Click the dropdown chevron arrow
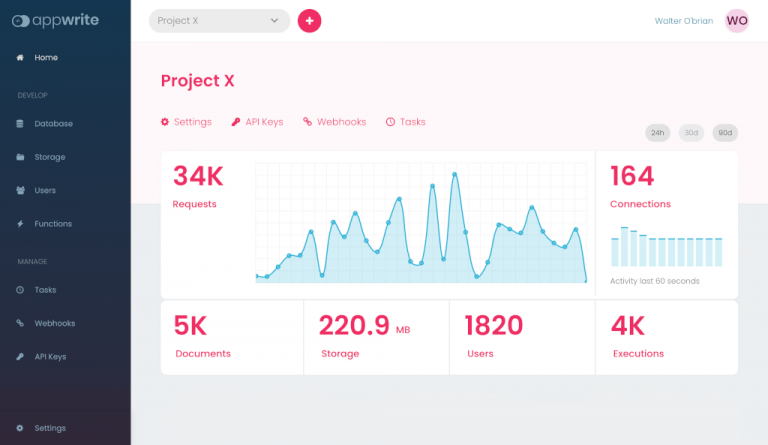This screenshot has height=445, width=768. click(274, 21)
